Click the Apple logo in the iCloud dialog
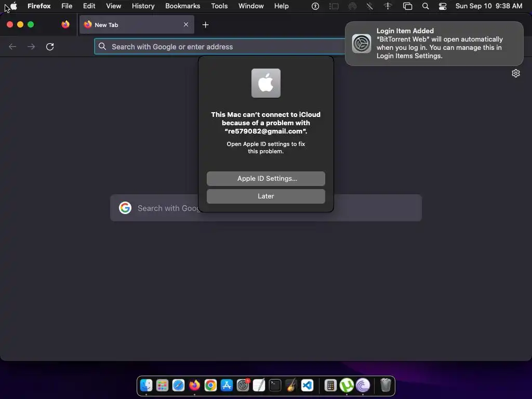Screen dimensions: 532x399 [265, 83]
